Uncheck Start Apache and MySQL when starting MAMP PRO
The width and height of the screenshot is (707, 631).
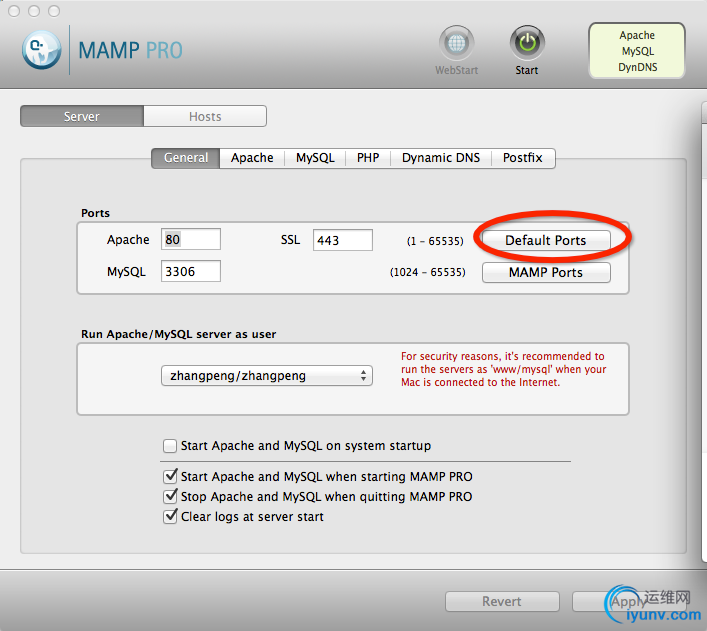click(x=170, y=476)
